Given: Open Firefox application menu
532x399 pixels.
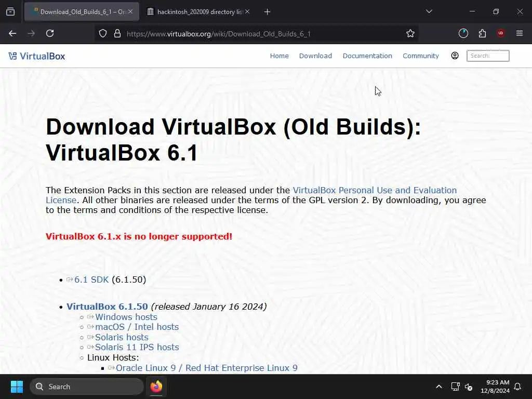Looking at the screenshot, I should point(519,33).
